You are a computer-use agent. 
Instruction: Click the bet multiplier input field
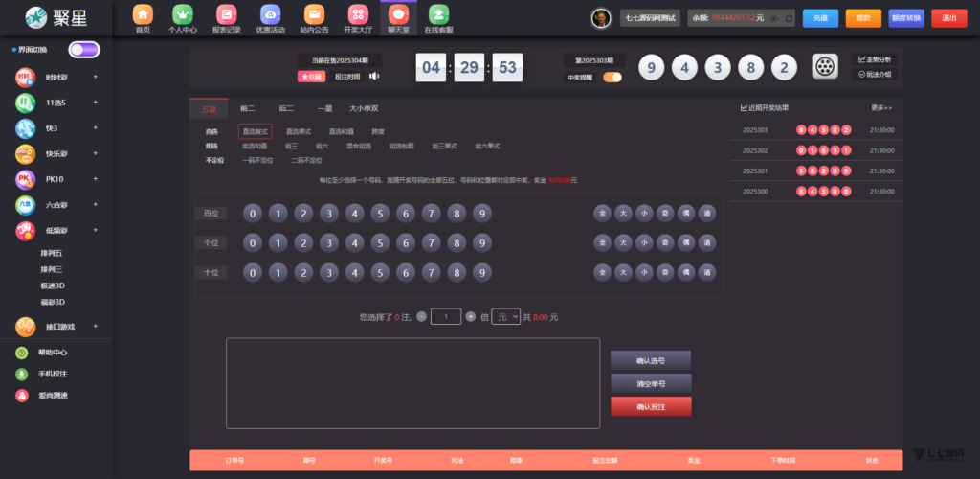(x=446, y=316)
